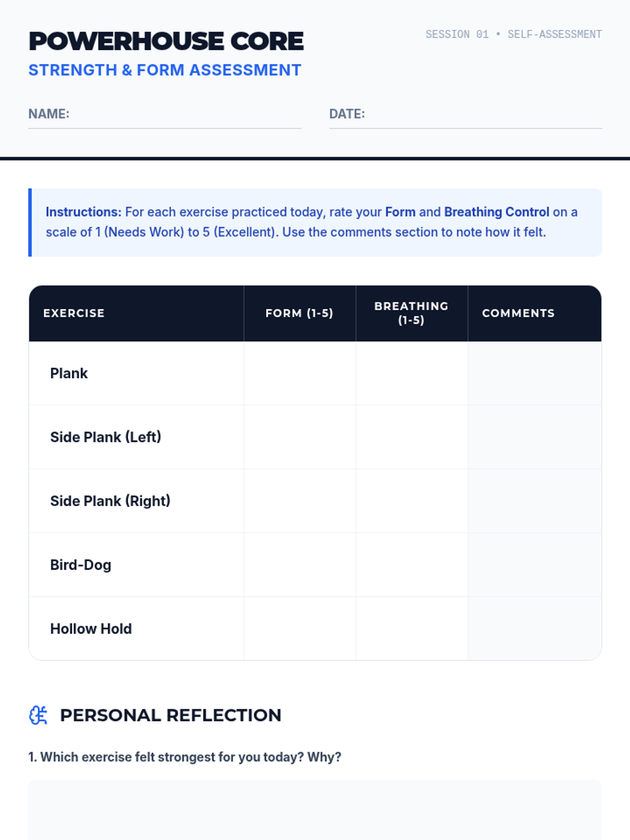Click Comments cell for Side Plank (Left)
The width and height of the screenshot is (630, 840).
click(x=534, y=437)
